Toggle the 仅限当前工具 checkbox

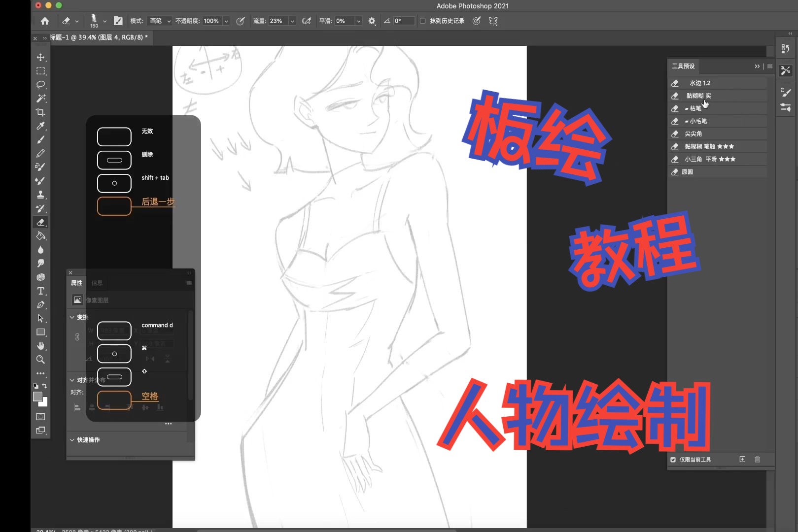(x=673, y=459)
